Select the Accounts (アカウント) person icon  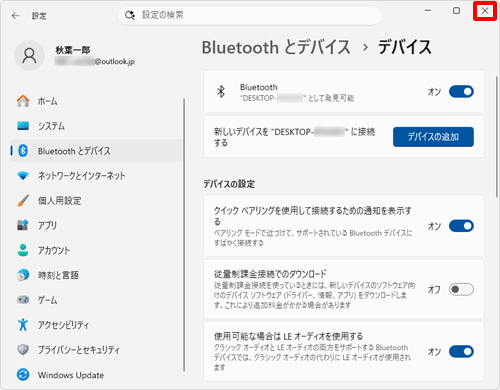(x=23, y=250)
